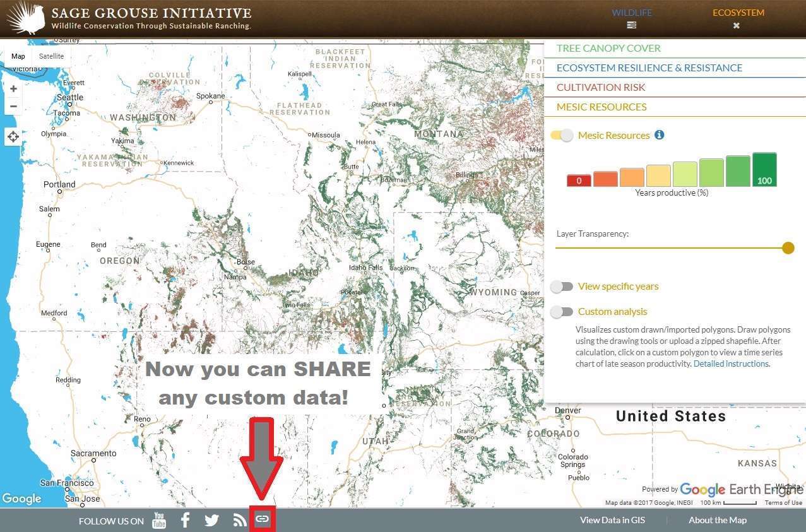
Task: Click the Sacramento city label
Action: pos(94,454)
